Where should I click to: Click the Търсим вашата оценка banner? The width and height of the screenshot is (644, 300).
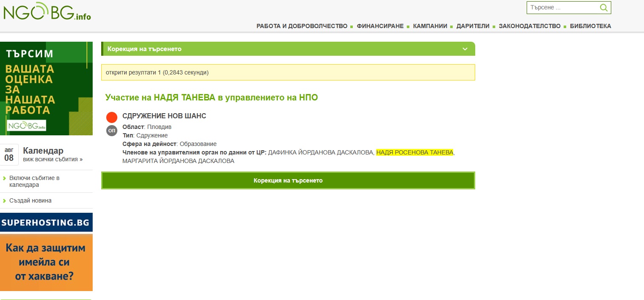[46, 89]
